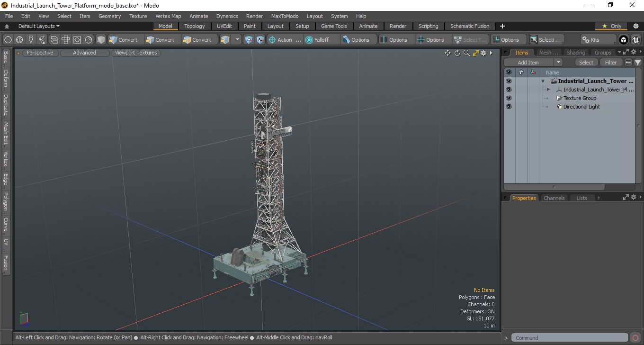The image size is (644, 345).
Task: Expand the Industrial_Launch_Tower_Pl mesh item
Action: tap(548, 90)
